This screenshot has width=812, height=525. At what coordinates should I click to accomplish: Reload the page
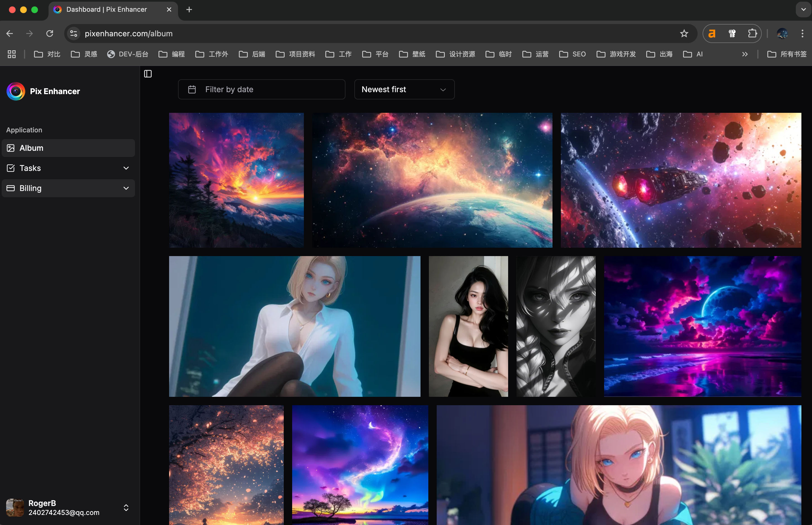(50, 34)
